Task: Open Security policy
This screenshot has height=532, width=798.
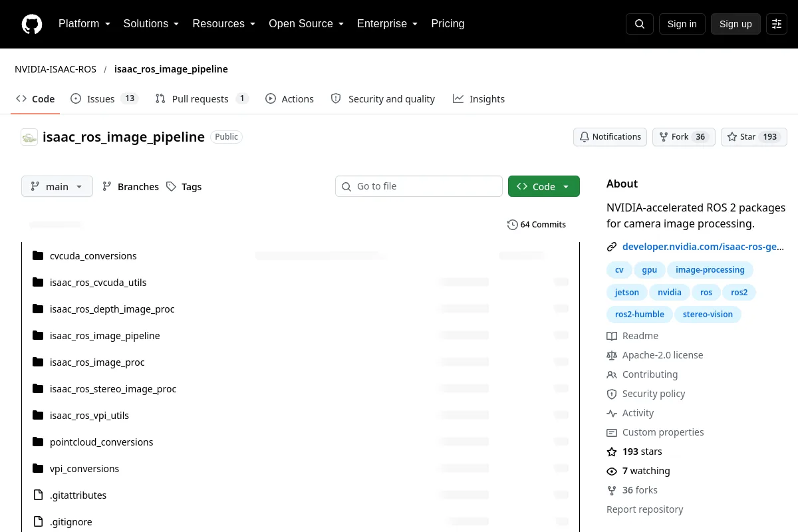Action: coord(646,394)
